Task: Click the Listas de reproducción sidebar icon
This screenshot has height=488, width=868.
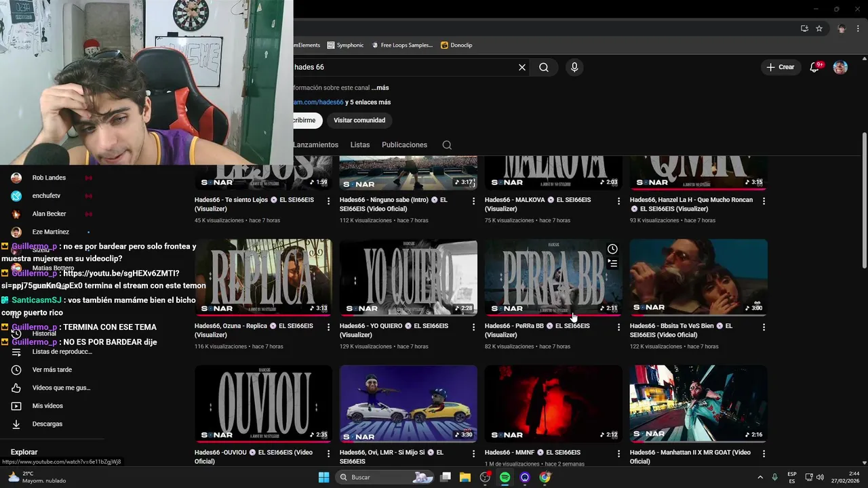Action: [x=16, y=352]
